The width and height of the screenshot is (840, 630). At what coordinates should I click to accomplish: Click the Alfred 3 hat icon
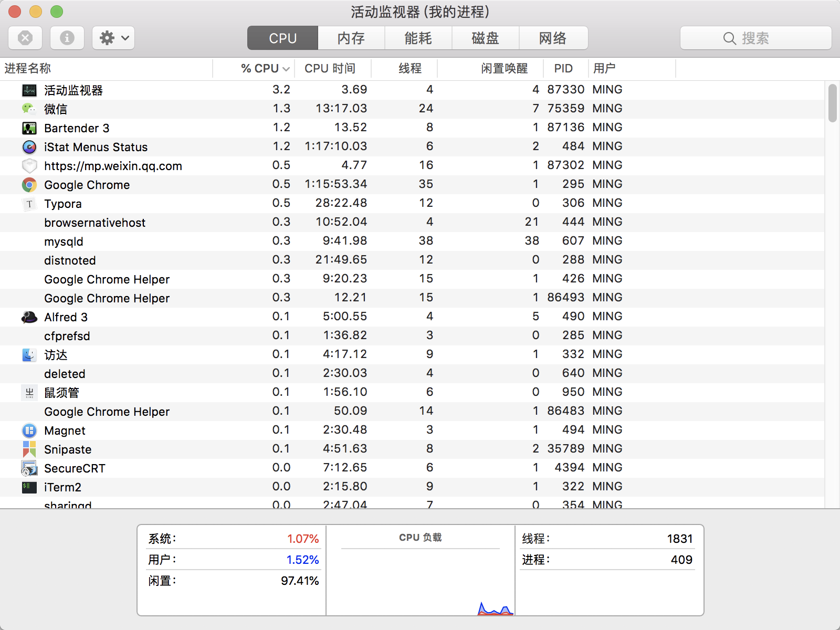click(x=29, y=317)
